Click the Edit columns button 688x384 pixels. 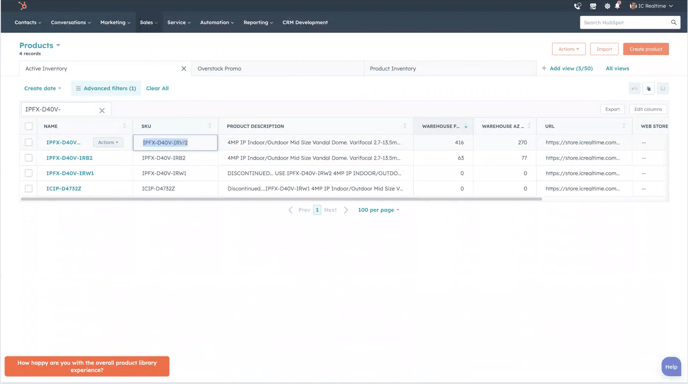(648, 109)
